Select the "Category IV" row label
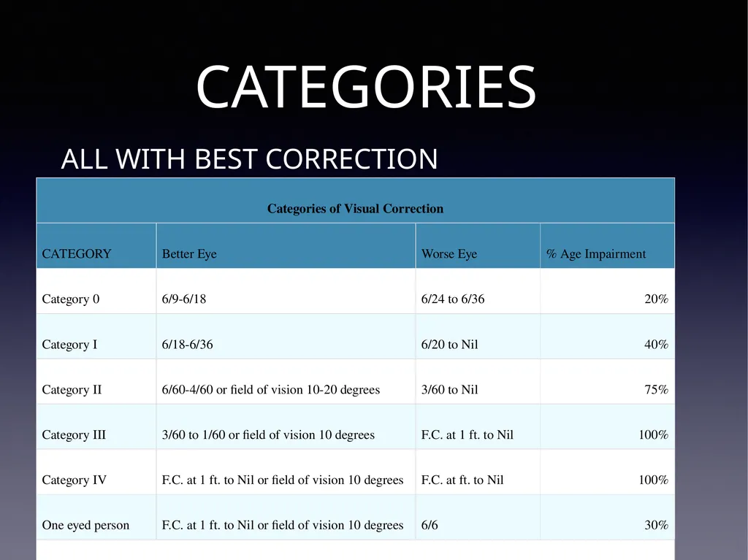This screenshot has width=748, height=560. pos(75,480)
